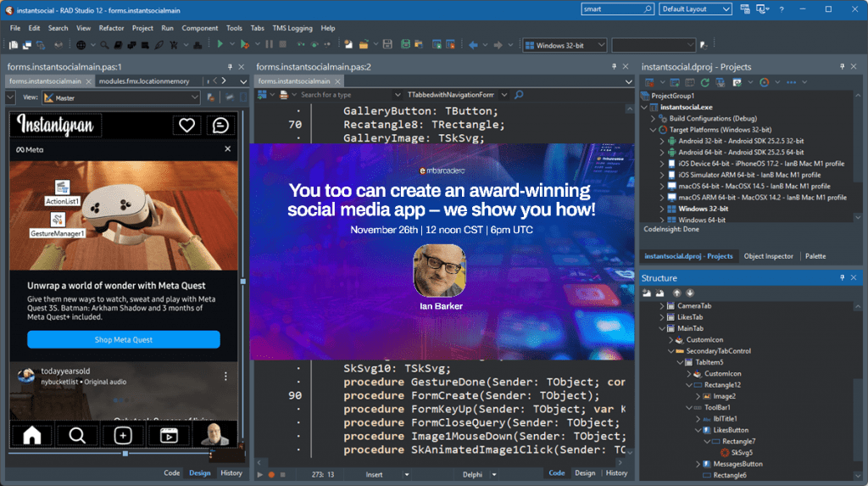Move item up in Structure panel
The image size is (868, 486).
pos(676,293)
